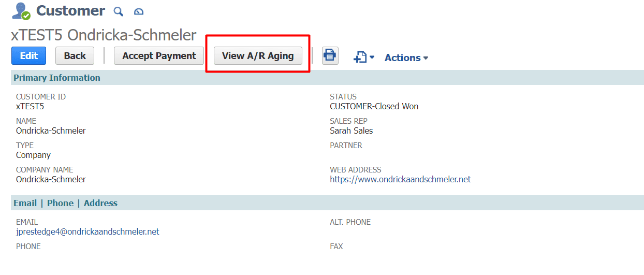
Task: Jump to the Email section link
Action: (25, 203)
